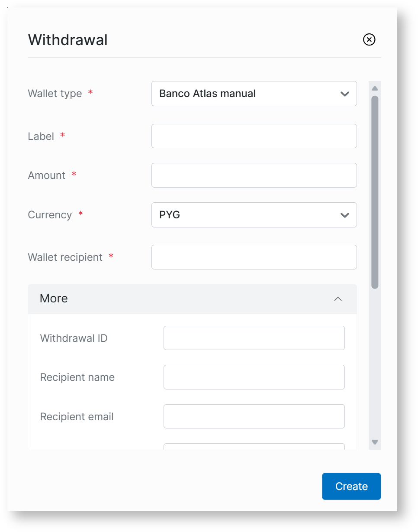Click the chevron arrow beside Banco Atlas manual
418x532 pixels.
[x=344, y=94]
